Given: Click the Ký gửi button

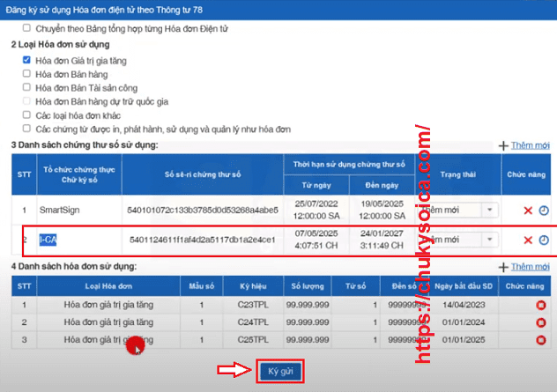Looking at the screenshot, I should (280, 372).
